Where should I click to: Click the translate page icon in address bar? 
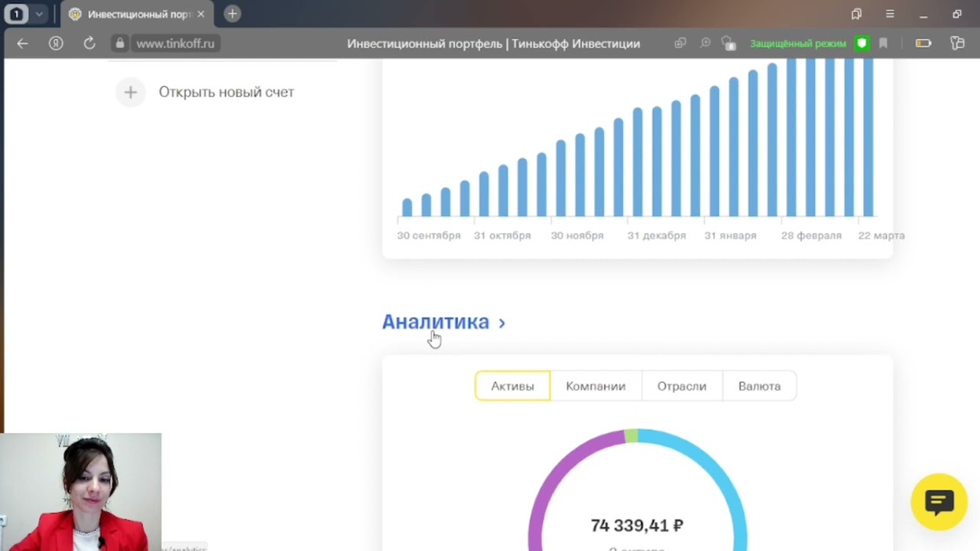pyautogui.click(x=680, y=44)
